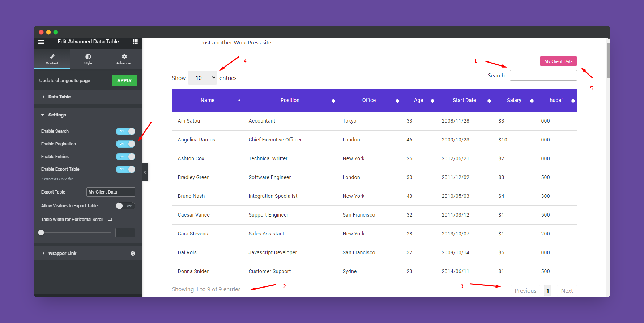
Task: Click the Wrapper Link panel icon
Action: click(133, 254)
